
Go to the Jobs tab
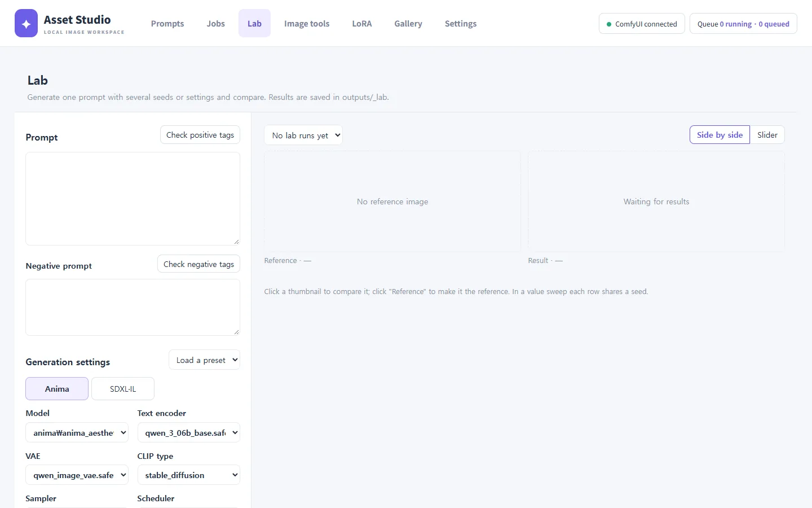coord(216,24)
